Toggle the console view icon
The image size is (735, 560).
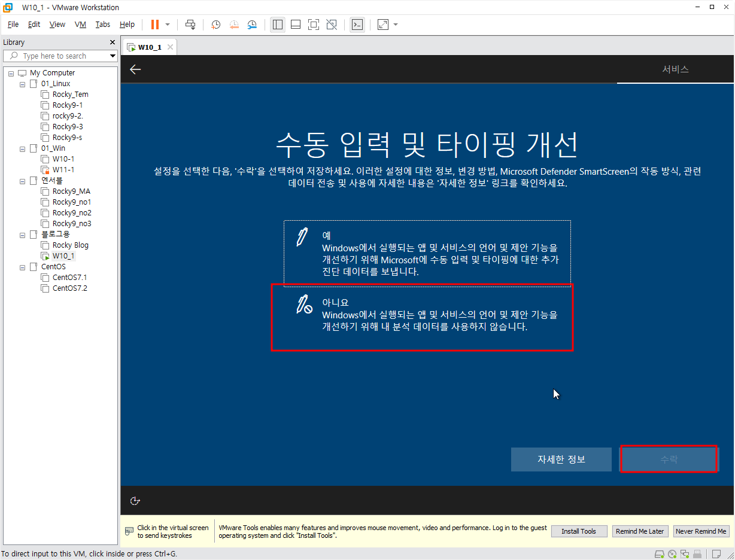pos(357,25)
